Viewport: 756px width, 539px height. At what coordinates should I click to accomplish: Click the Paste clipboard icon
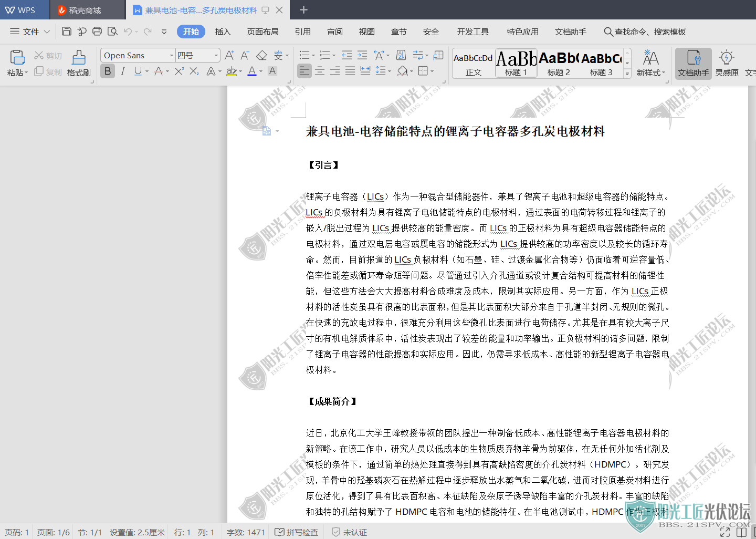[17, 57]
